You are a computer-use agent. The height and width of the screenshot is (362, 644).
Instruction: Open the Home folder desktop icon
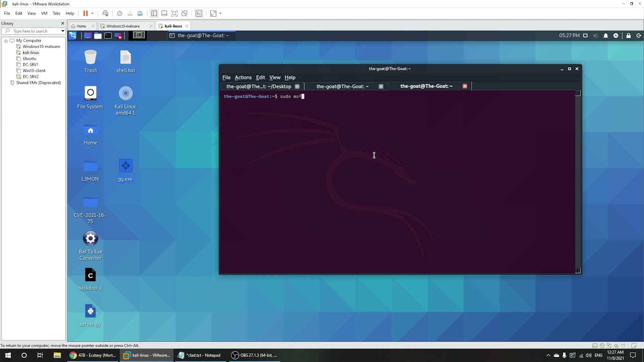(x=91, y=134)
